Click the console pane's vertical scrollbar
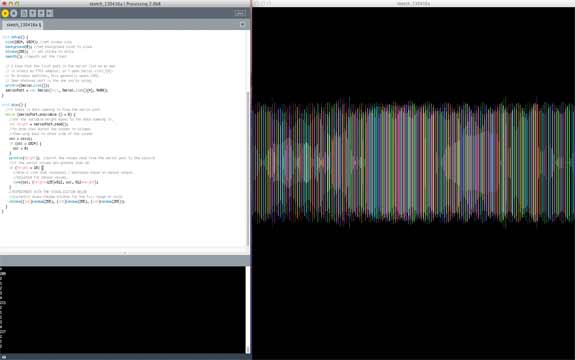 pos(248,310)
